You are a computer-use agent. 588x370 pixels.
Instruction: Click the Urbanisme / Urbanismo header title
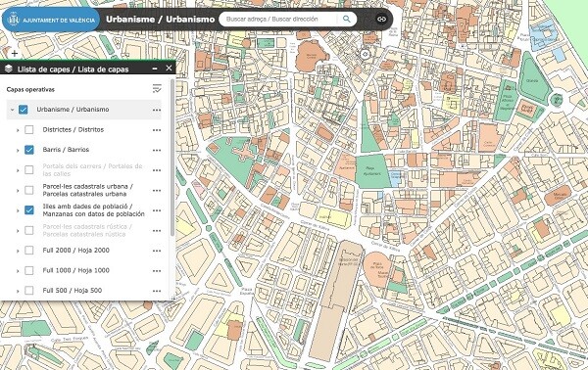point(160,20)
